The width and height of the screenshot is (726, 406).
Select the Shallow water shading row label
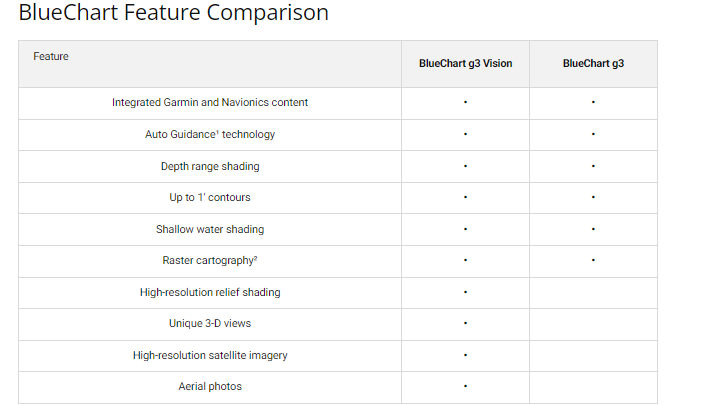pos(210,229)
